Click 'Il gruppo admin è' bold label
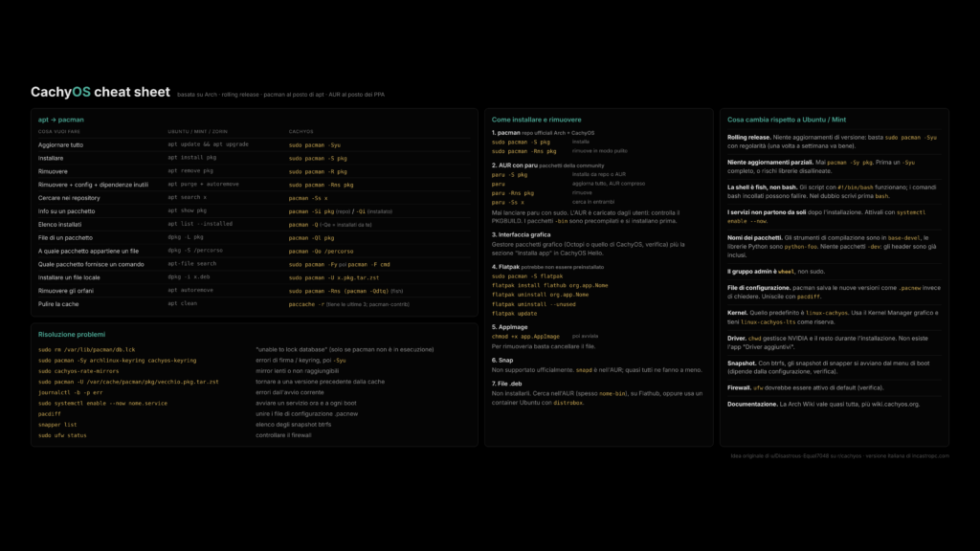 752,272
